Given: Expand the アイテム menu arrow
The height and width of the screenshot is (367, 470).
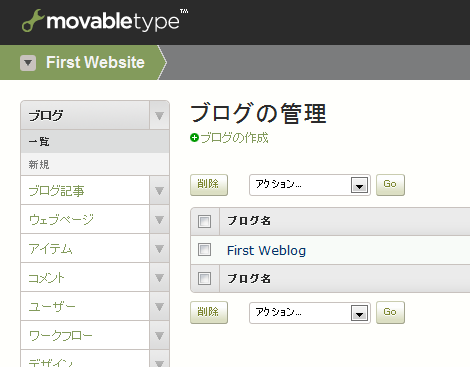Looking at the screenshot, I should coord(159,249).
